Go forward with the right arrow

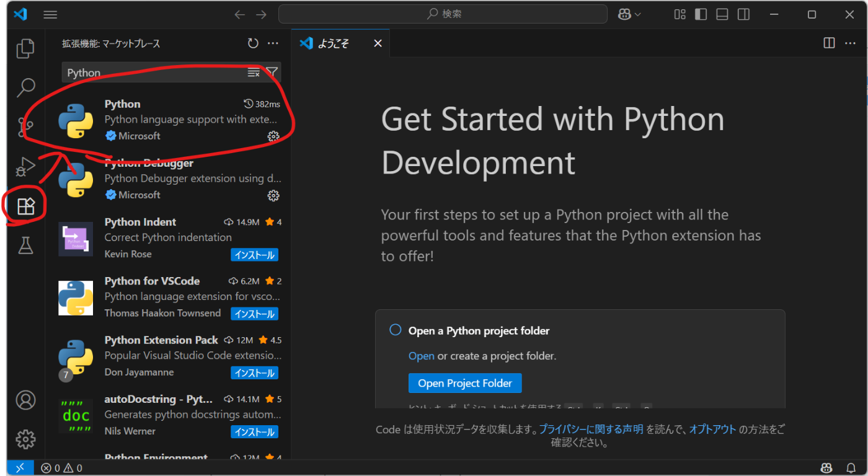tap(261, 14)
